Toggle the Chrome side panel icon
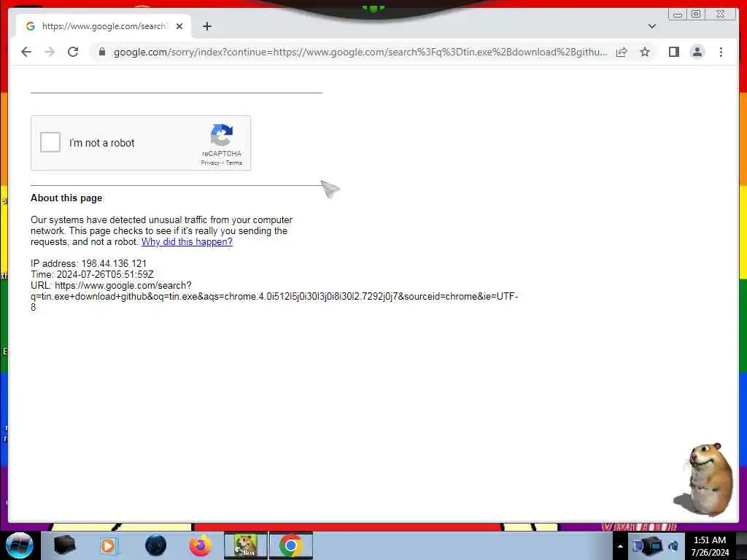The width and height of the screenshot is (747, 560). tap(673, 52)
